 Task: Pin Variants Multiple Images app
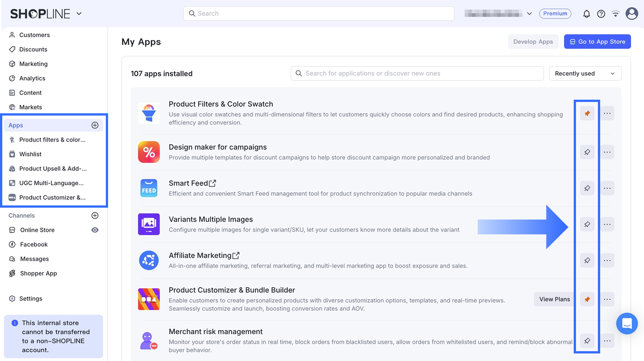[x=587, y=224]
